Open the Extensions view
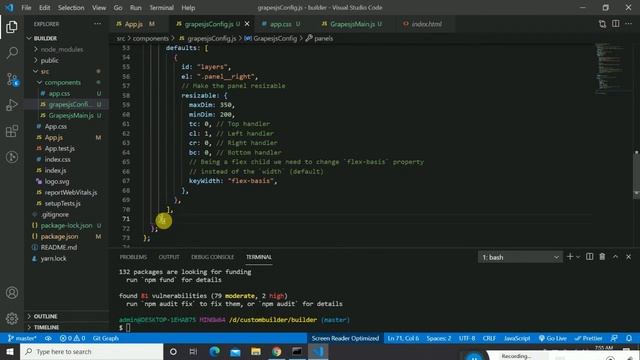This screenshot has width=640, height=360. point(12,131)
